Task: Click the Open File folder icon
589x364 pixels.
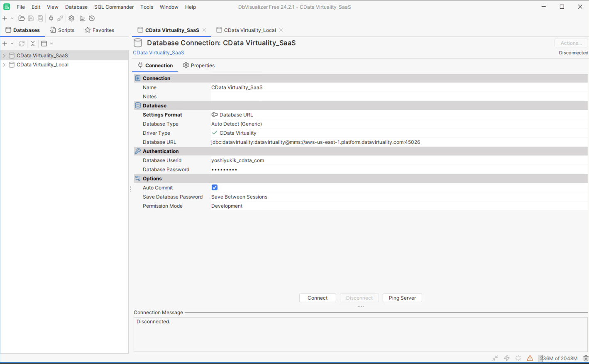Action: tap(22, 18)
